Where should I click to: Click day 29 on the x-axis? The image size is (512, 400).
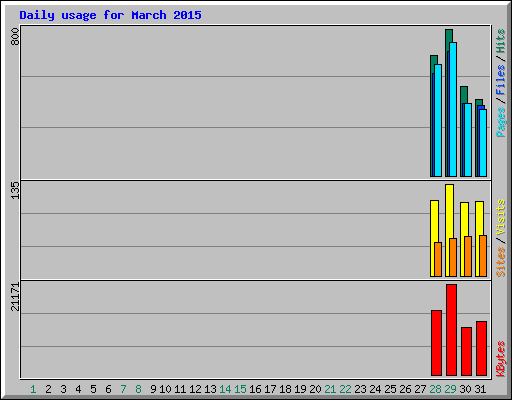[450, 389]
